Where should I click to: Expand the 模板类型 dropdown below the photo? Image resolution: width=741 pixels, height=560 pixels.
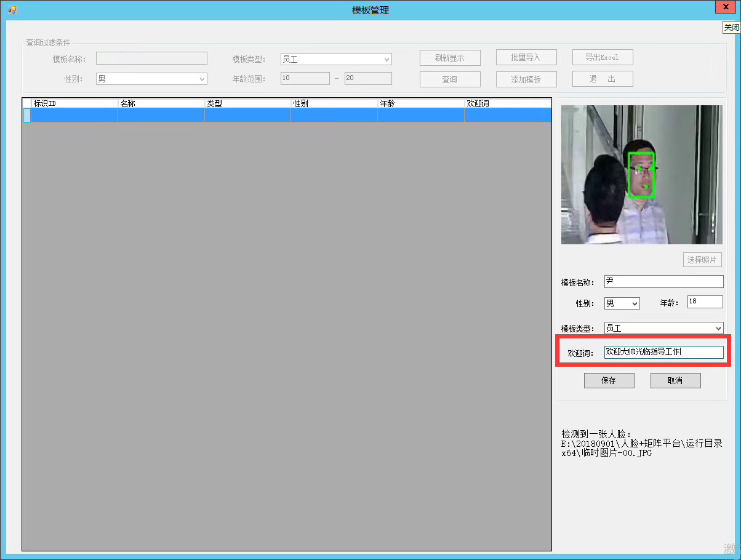tap(663, 329)
